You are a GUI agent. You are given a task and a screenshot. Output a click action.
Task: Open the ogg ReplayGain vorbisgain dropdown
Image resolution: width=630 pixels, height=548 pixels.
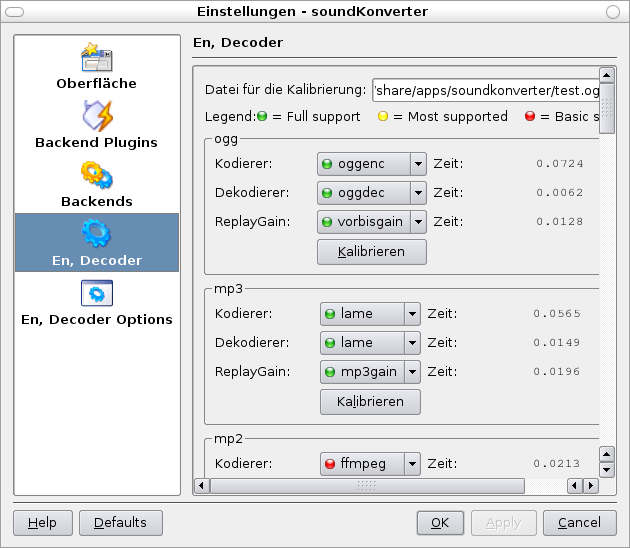click(372, 222)
